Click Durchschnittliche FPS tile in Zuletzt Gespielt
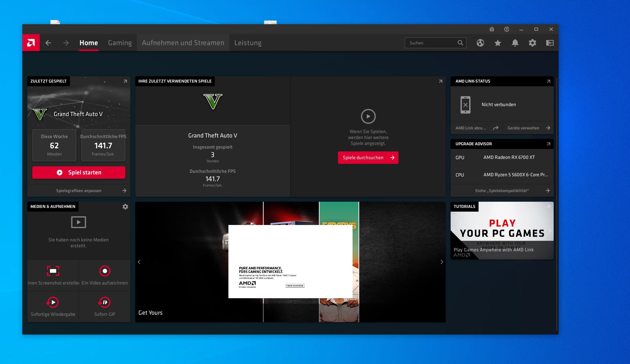 pyautogui.click(x=103, y=145)
